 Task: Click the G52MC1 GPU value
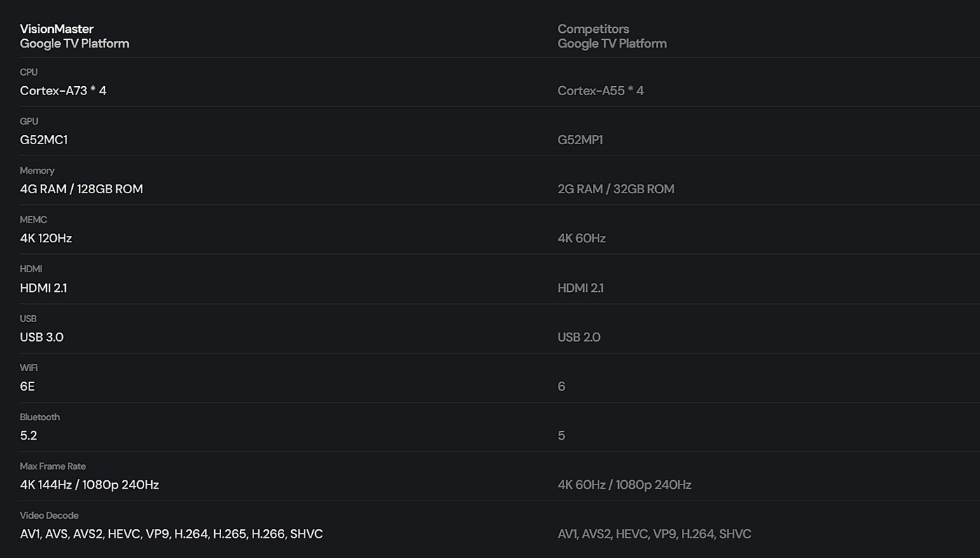pyautogui.click(x=43, y=139)
